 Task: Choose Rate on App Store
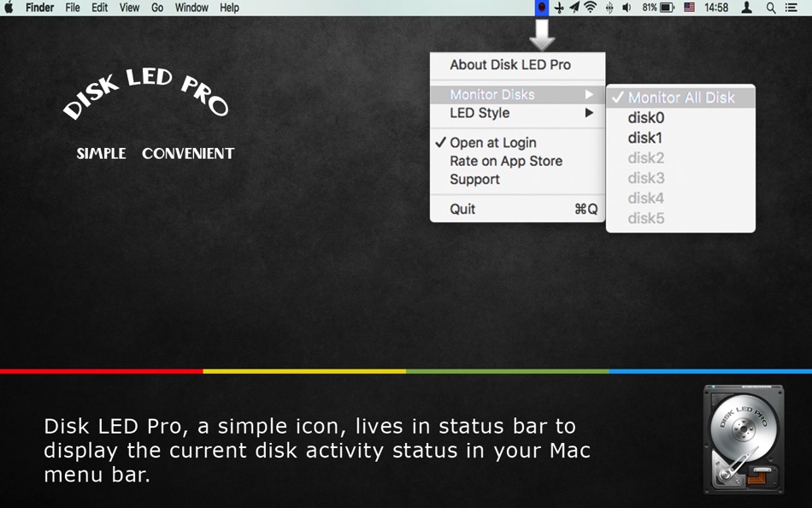[517, 162]
